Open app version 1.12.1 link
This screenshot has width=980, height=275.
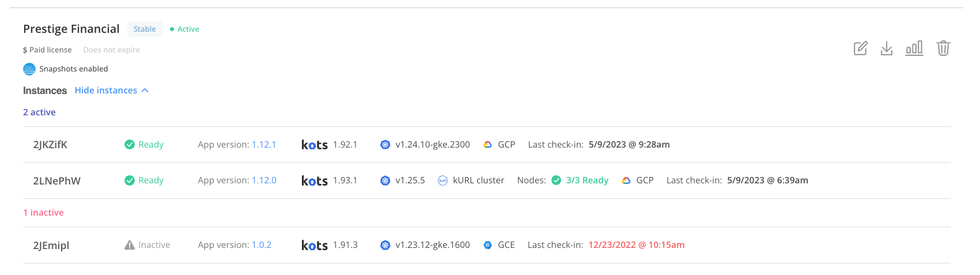point(264,145)
